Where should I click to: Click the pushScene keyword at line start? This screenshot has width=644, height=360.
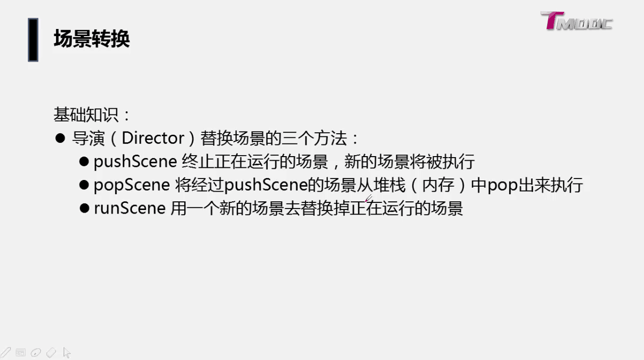click(x=135, y=162)
